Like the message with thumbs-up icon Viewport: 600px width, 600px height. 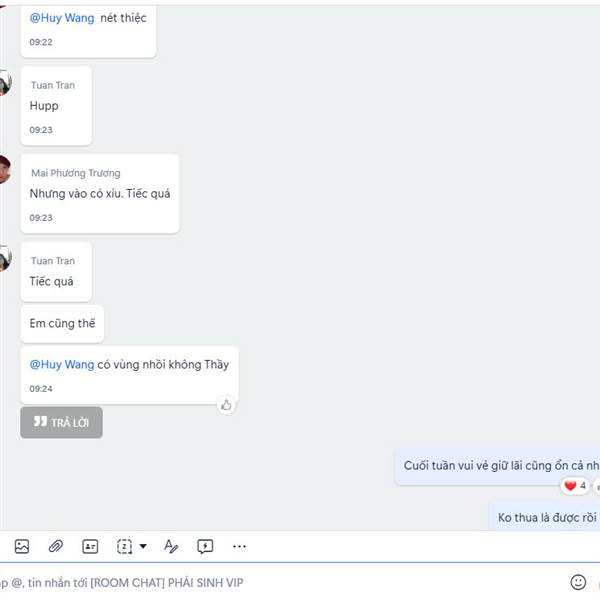(226, 404)
